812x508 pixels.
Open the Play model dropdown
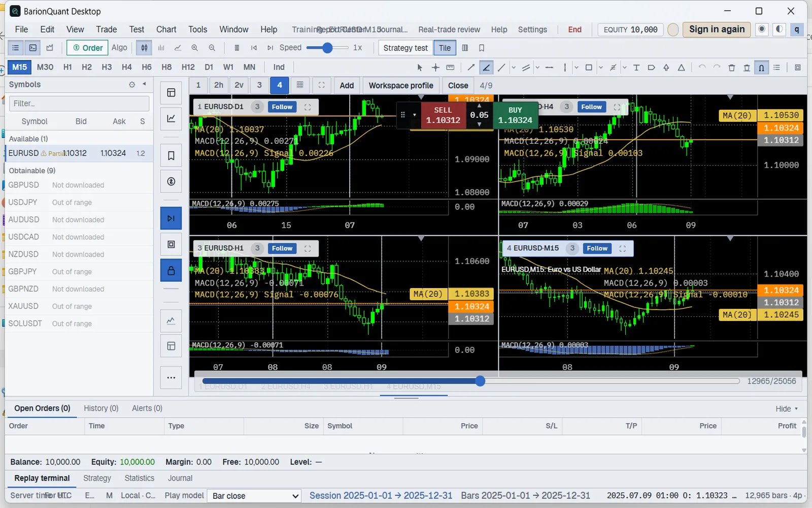254,496
